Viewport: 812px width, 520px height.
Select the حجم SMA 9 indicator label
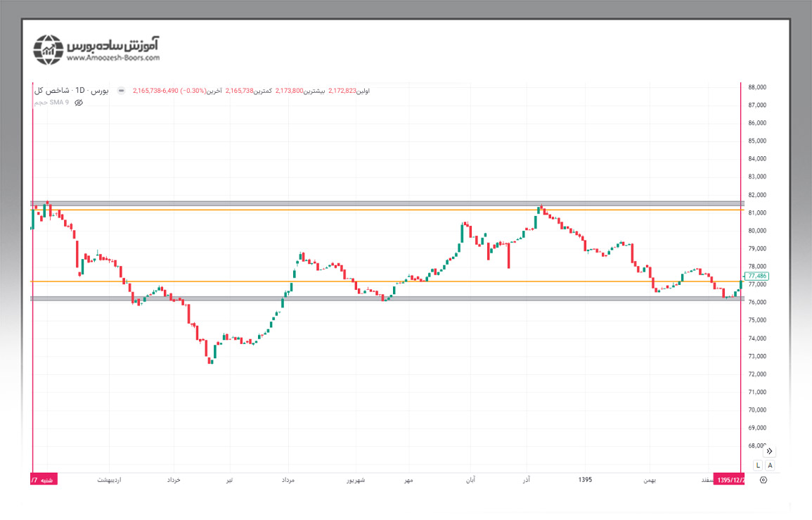52,103
